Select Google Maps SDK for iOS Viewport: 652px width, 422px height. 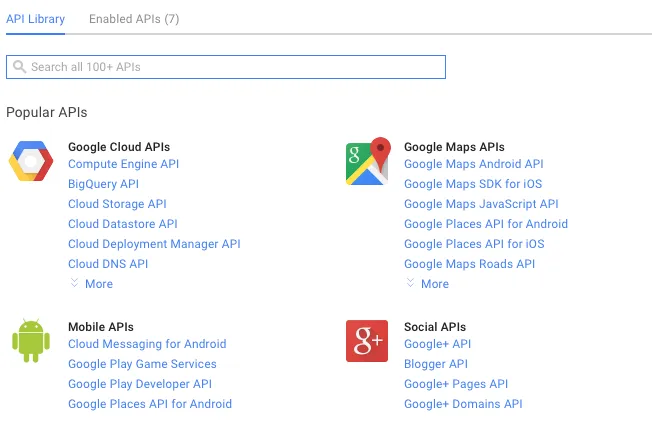pos(473,184)
